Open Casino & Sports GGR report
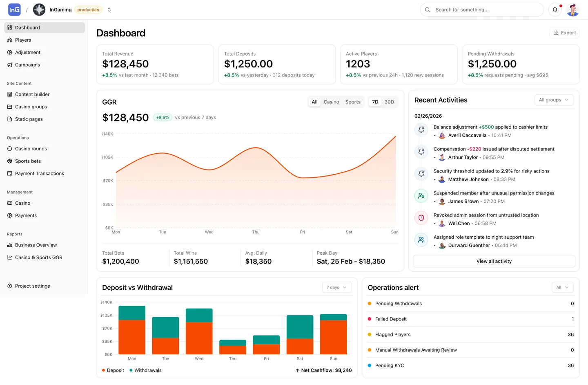 (x=38, y=257)
